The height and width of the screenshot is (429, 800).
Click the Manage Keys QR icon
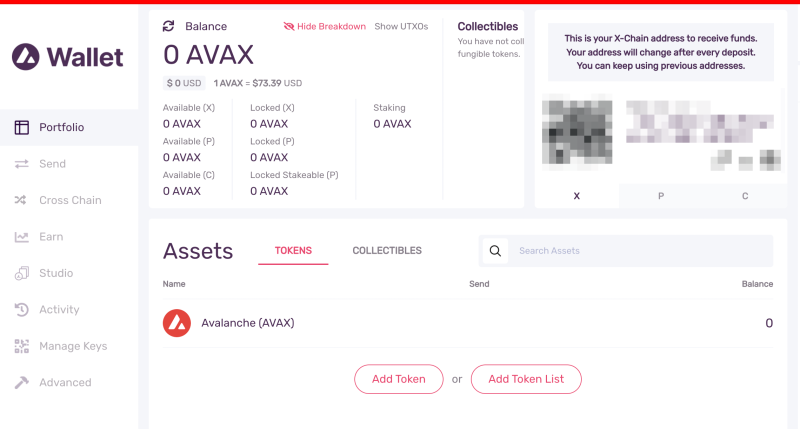(x=21, y=346)
